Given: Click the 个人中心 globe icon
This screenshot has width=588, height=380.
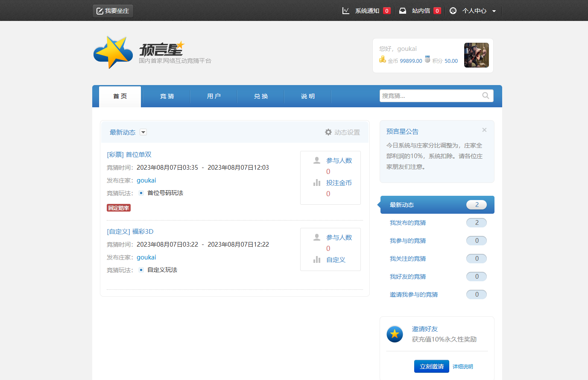Looking at the screenshot, I should (x=453, y=11).
